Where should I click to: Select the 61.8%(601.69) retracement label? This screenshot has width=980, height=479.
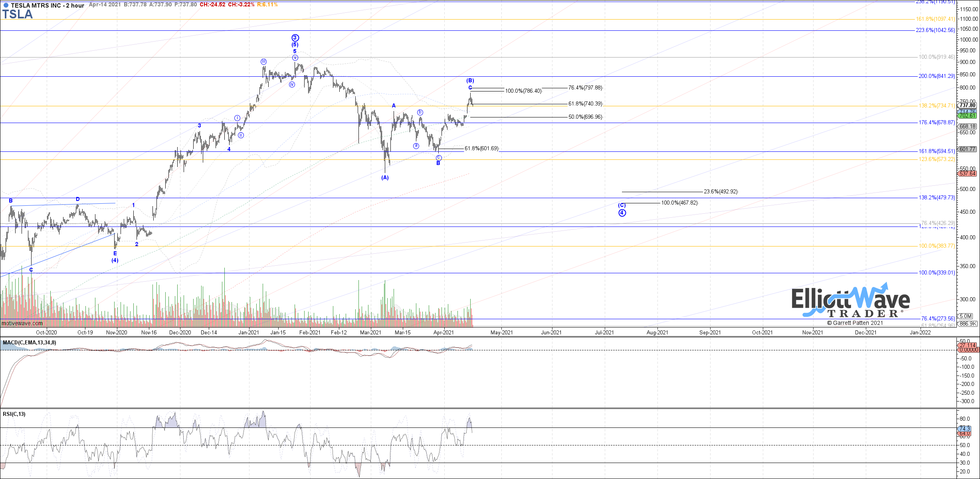pyautogui.click(x=481, y=148)
